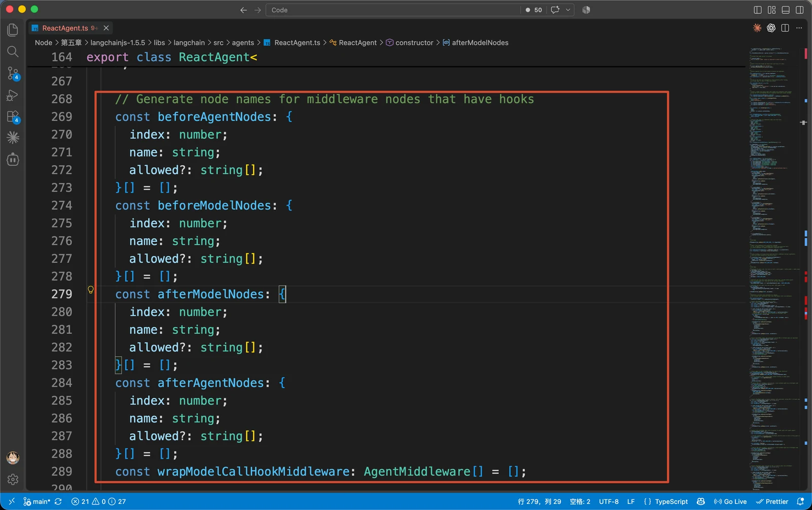Screen dimensions: 812x510
Task: Click the afterModelNodes breadcrumb
Action: (x=480, y=43)
